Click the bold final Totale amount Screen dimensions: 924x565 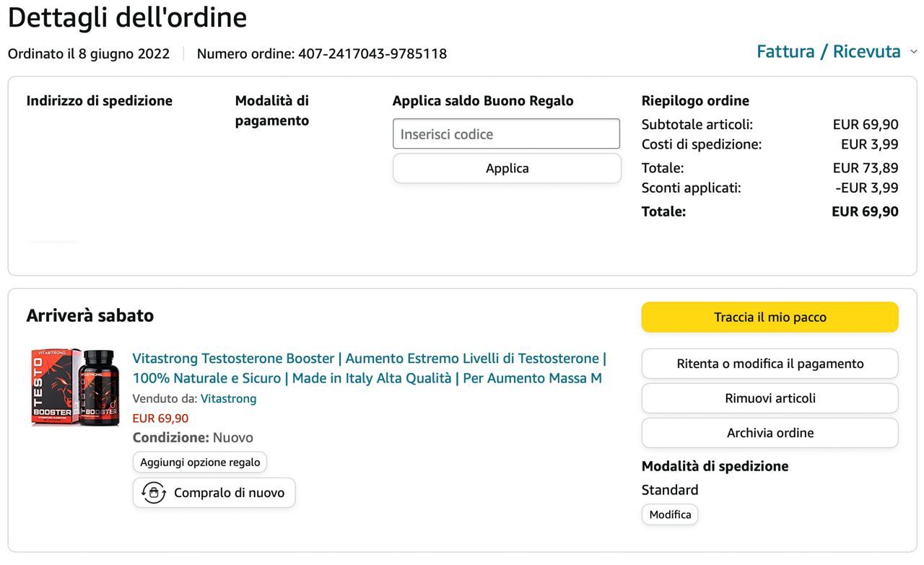(x=865, y=211)
